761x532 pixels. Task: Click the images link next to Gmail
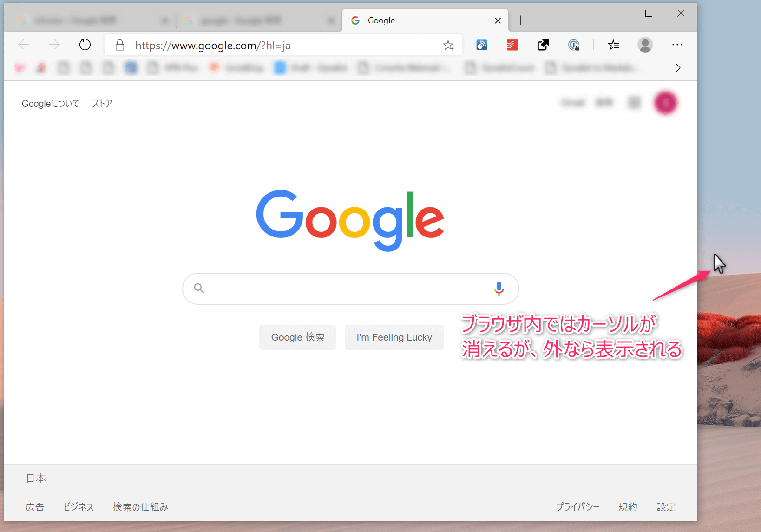(x=604, y=102)
